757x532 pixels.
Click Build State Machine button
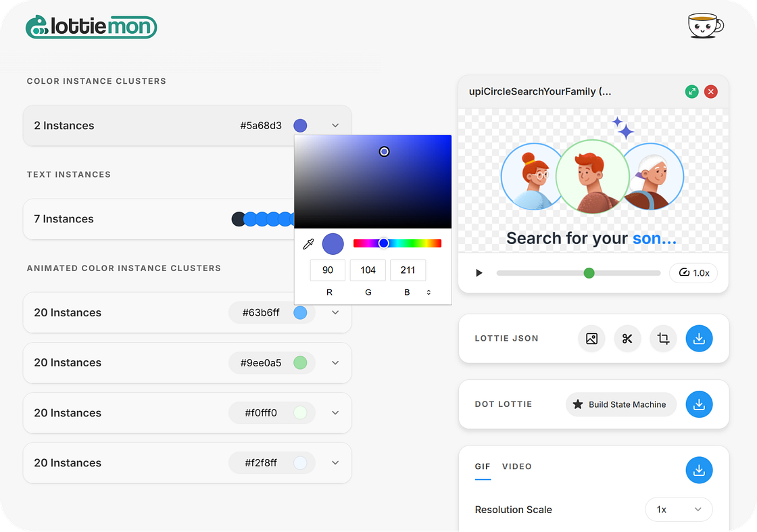[621, 404]
